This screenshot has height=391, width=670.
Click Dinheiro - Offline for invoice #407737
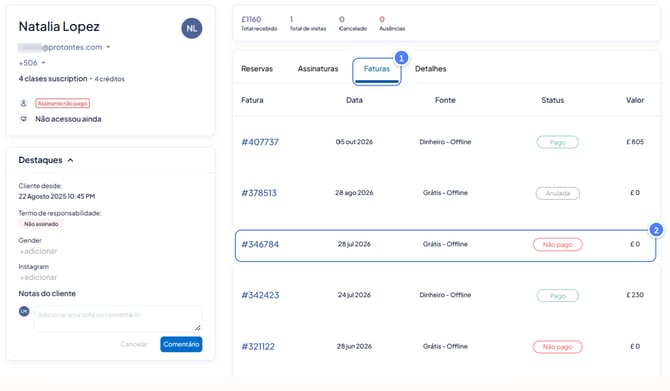(x=445, y=142)
